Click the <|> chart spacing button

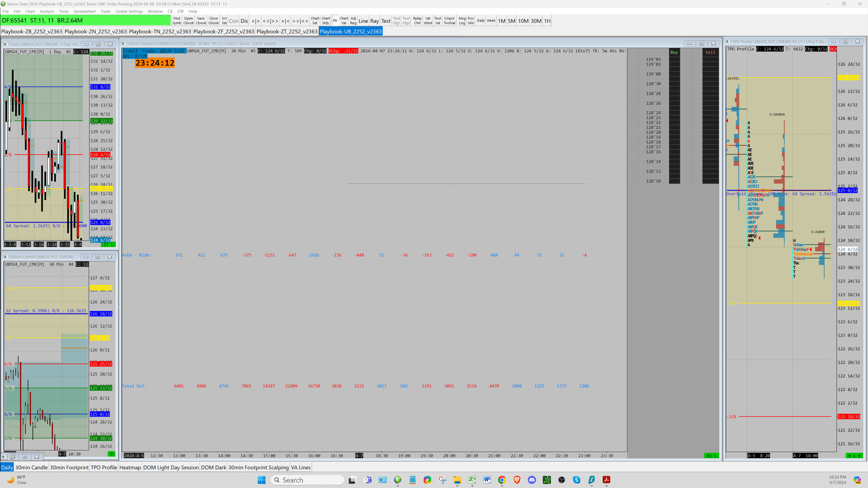(x=255, y=21)
